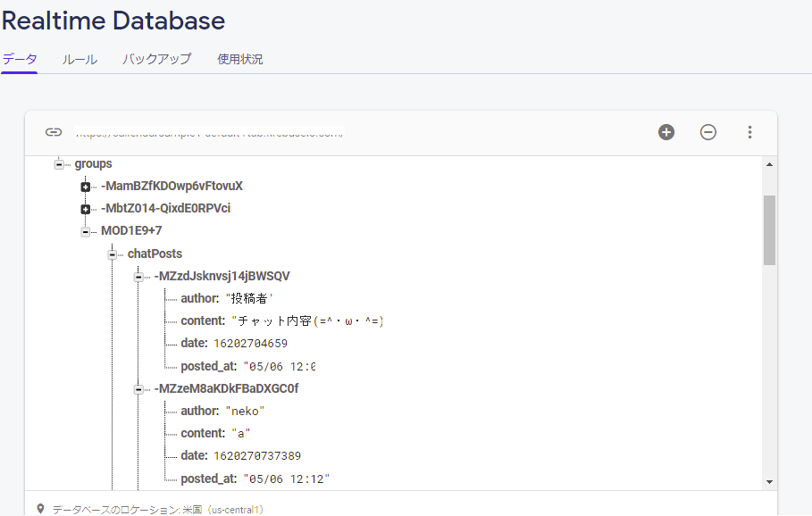812x516 pixels.
Task: Click the database URL link icon
Action: pyautogui.click(x=54, y=132)
